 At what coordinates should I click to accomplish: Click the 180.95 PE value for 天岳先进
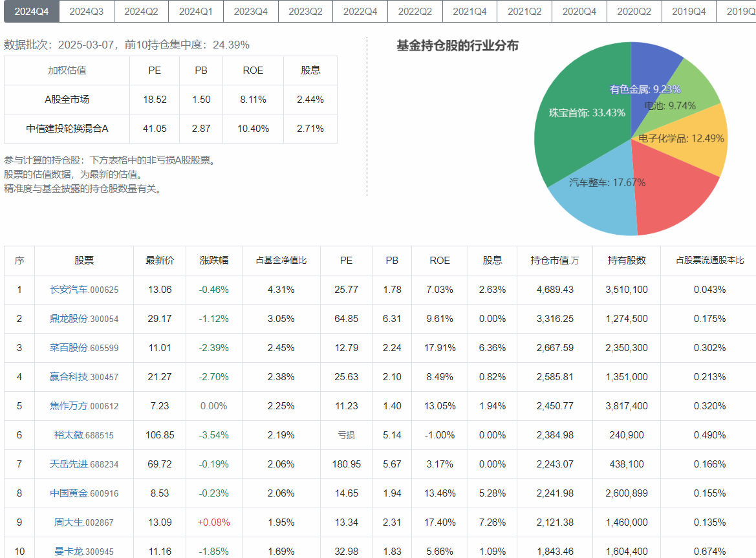[x=346, y=464]
